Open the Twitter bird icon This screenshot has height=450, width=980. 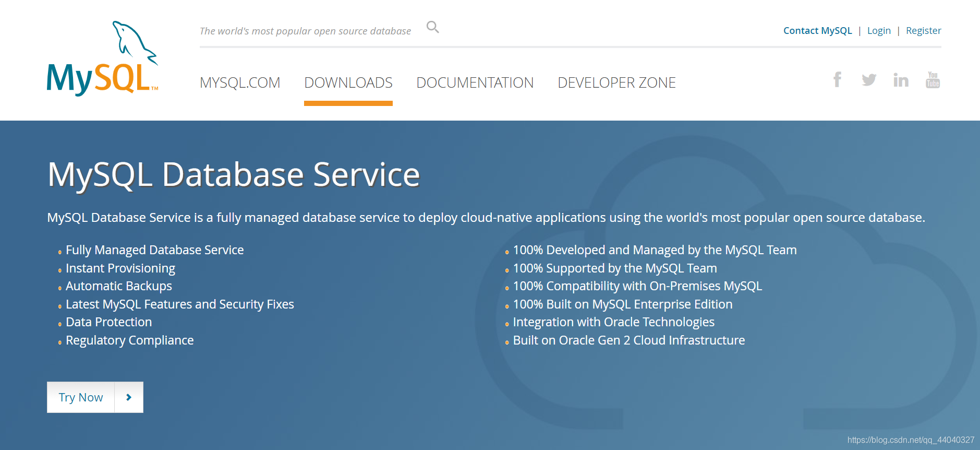pyautogui.click(x=869, y=80)
